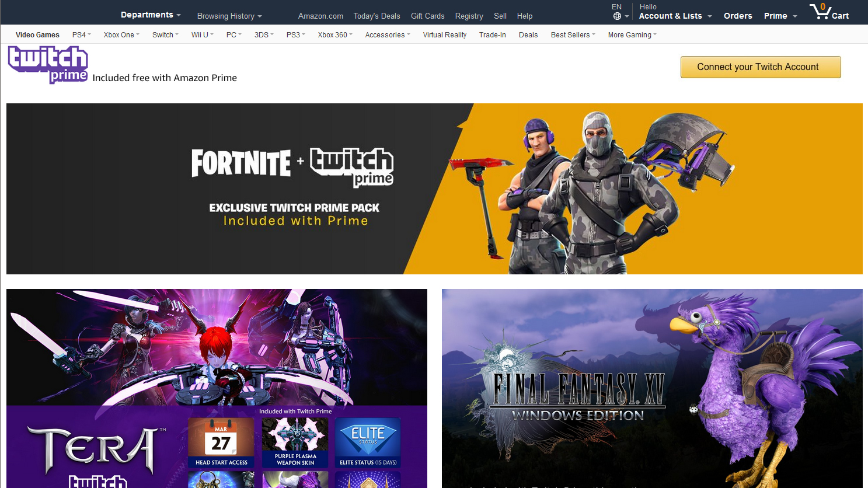Expand the Best Sellers submenu
This screenshot has width=868, height=488.
coord(573,35)
